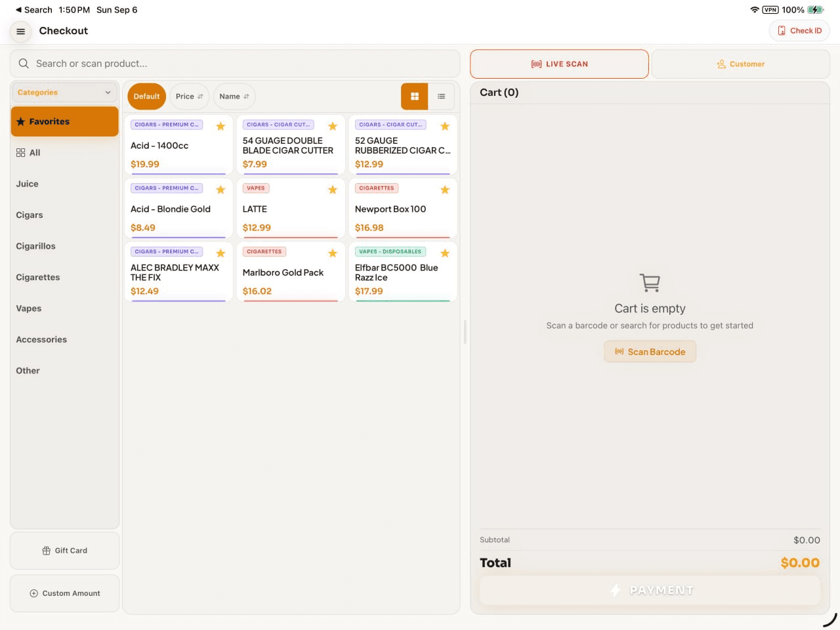Open the Cigarettes category
This screenshot has height=630, width=840.
64,278
